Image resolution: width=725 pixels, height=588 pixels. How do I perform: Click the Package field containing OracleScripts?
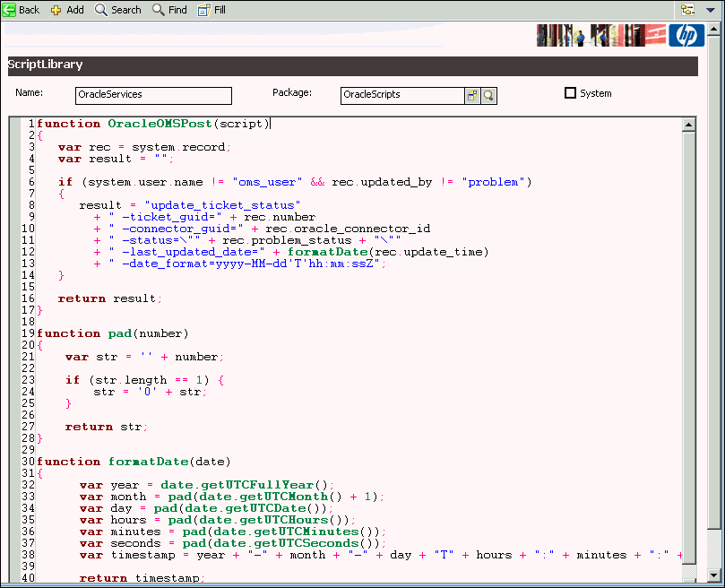[x=401, y=95]
